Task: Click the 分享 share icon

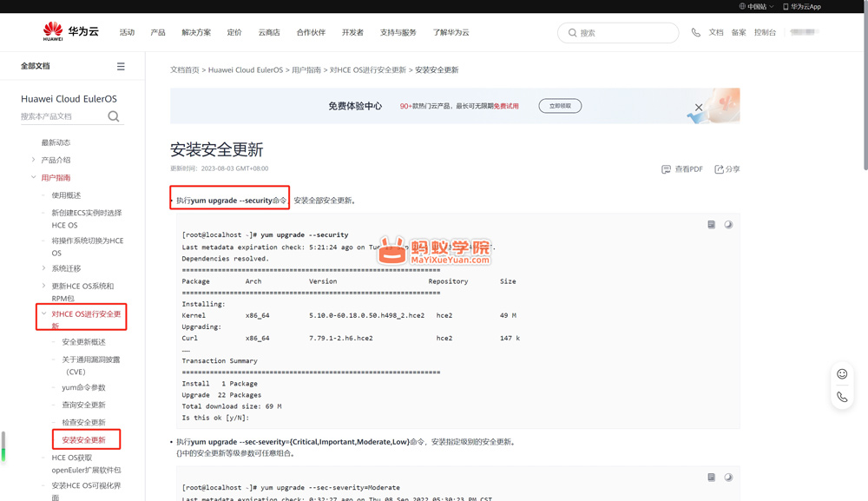Action: [x=719, y=169]
